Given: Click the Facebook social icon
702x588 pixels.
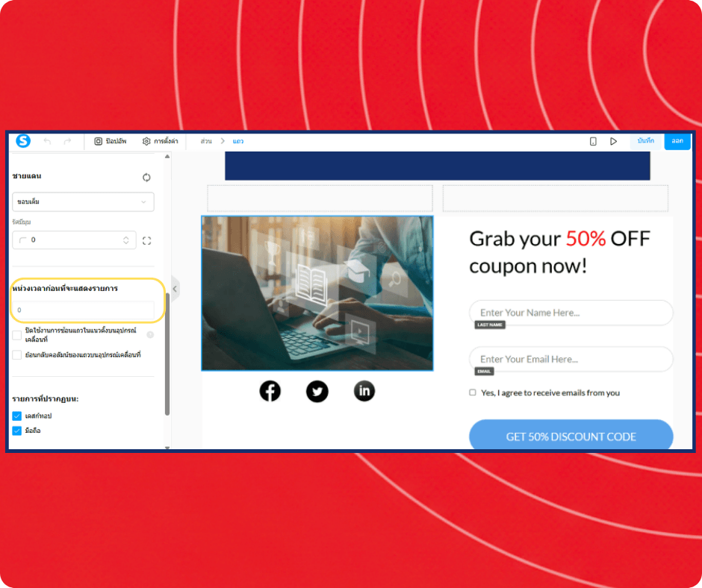Looking at the screenshot, I should (x=270, y=391).
